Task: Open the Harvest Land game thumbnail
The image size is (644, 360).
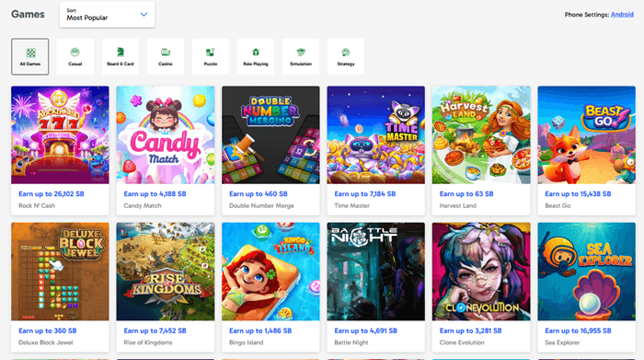Action: 481,134
